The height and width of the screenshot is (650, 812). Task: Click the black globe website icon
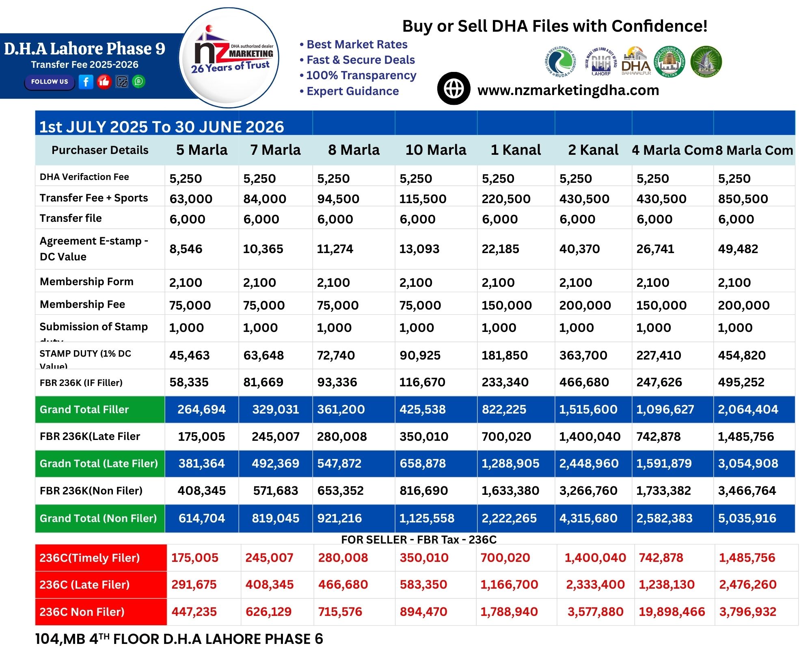(454, 89)
